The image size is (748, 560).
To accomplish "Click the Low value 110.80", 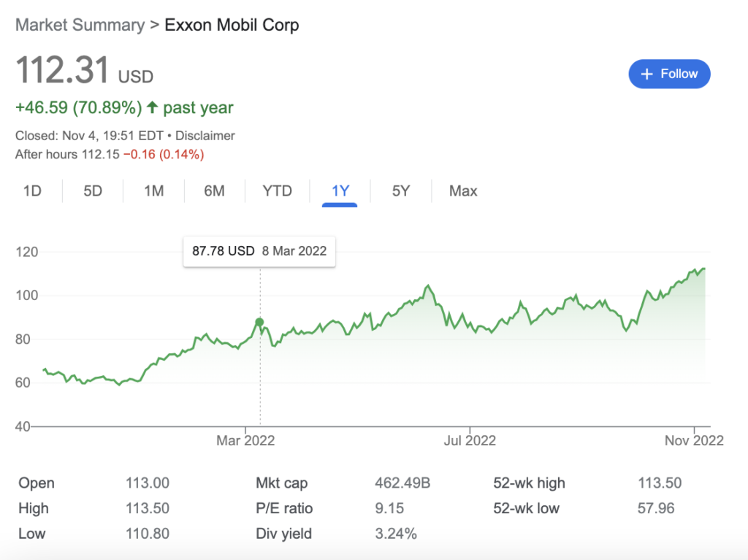I will point(148,534).
